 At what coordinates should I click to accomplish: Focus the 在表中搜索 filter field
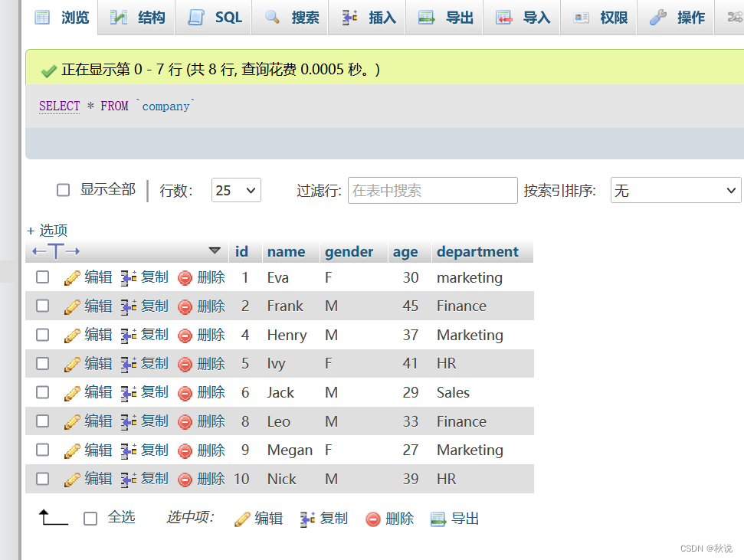(432, 190)
